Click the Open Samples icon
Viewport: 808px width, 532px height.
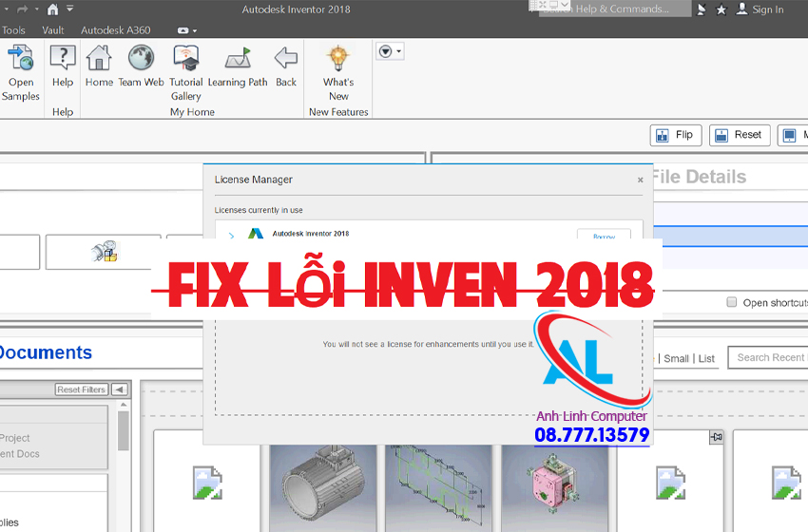[21, 61]
